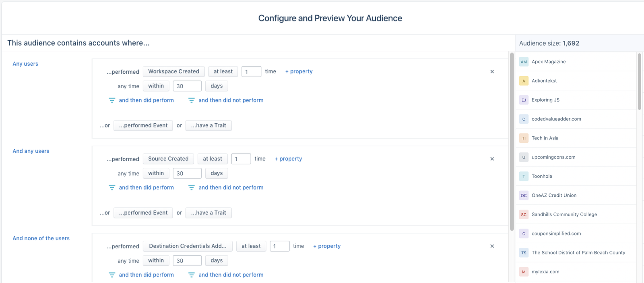
Task: Open the Source Created event dropdown
Action: [168, 159]
